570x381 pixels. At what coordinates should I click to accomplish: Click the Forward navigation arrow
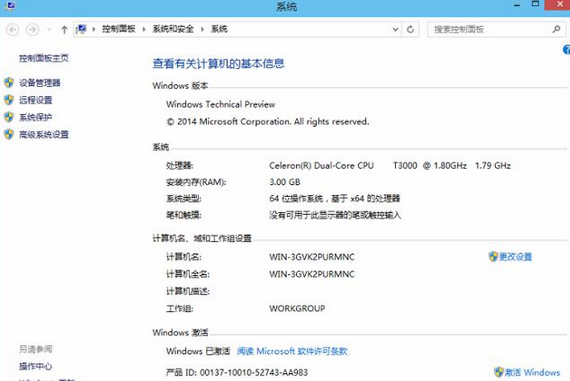(x=32, y=29)
